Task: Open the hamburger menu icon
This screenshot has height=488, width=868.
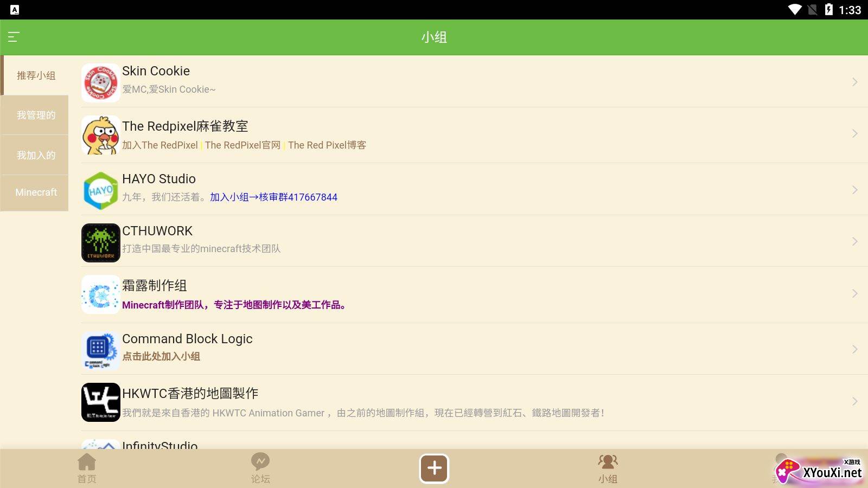Action: (14, 37)
